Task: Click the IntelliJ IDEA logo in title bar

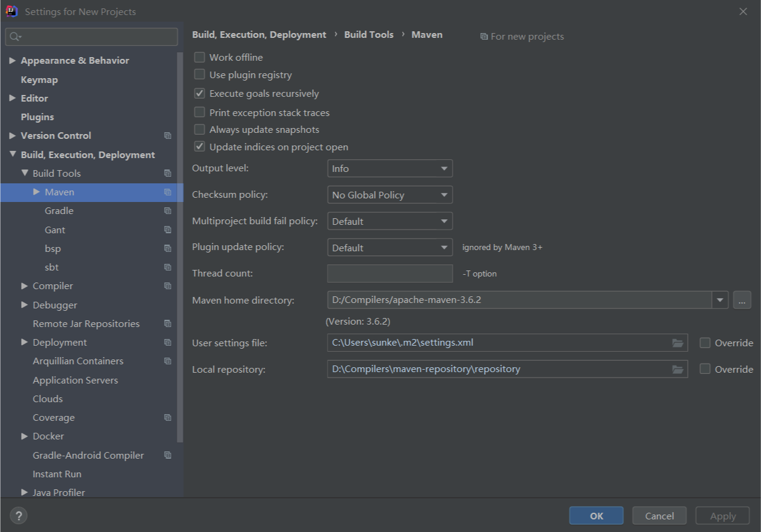Action: 11,11
